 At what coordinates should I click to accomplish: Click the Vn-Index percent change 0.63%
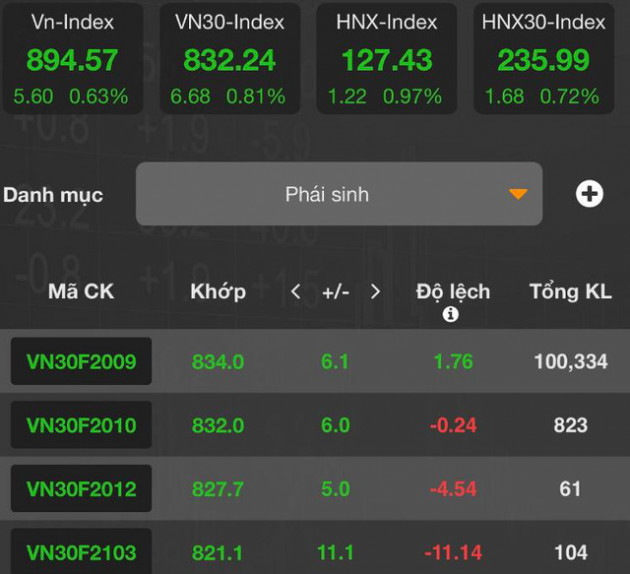98,96
